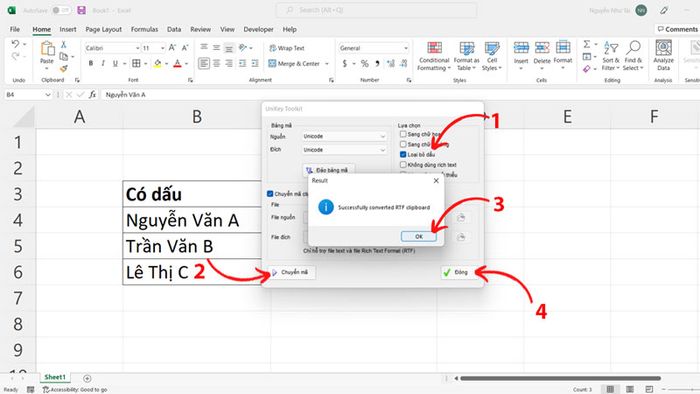The image size is (700, 394).
Task: Switch to the Page Layout tab
Action: (103, 29)
